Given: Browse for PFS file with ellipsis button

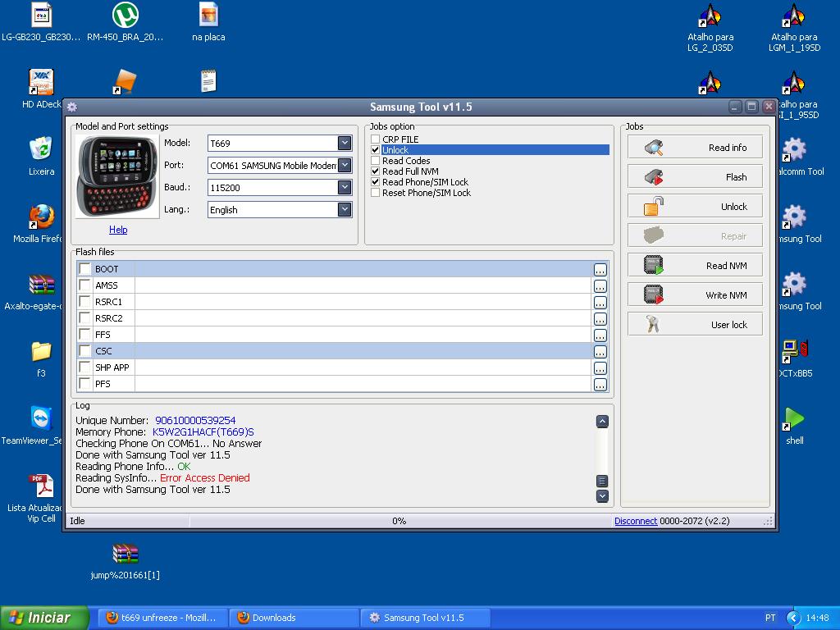Looking at the screenshot, I should 600,385.
